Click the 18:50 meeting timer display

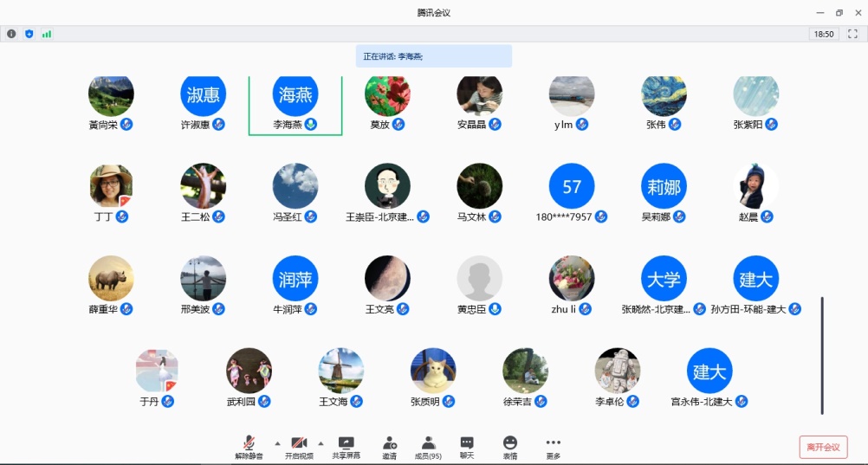(823, 34)
